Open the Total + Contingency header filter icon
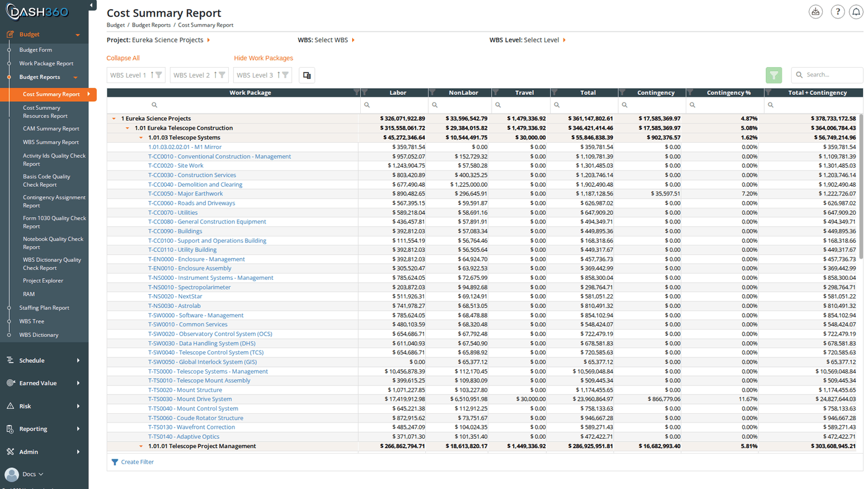Image resolution: width=868 pixels, height=489 pixels. [768, 92]
